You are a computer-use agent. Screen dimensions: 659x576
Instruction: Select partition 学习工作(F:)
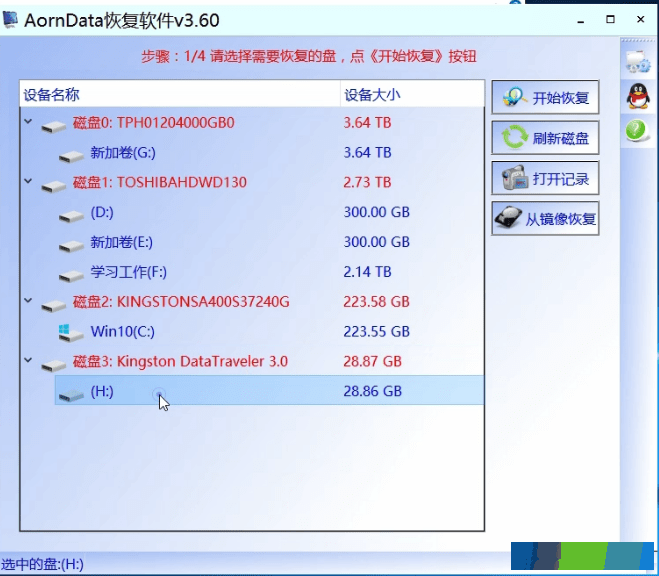(x=129, y=272)
